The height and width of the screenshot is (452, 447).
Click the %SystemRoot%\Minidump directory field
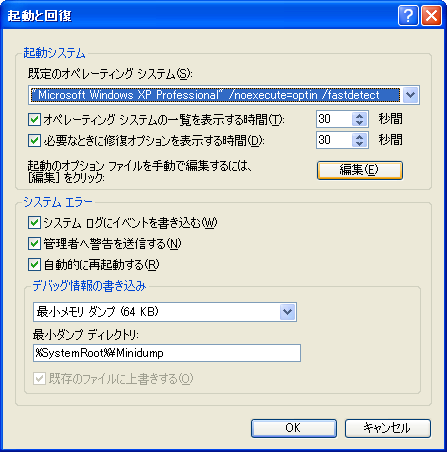click(x=167, y=353)
